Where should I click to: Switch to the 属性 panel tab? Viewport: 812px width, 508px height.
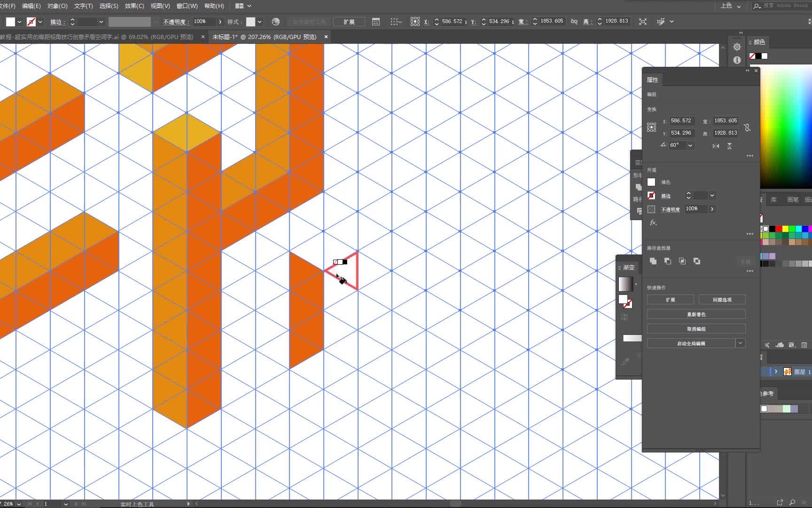click(x=653, y=80)
